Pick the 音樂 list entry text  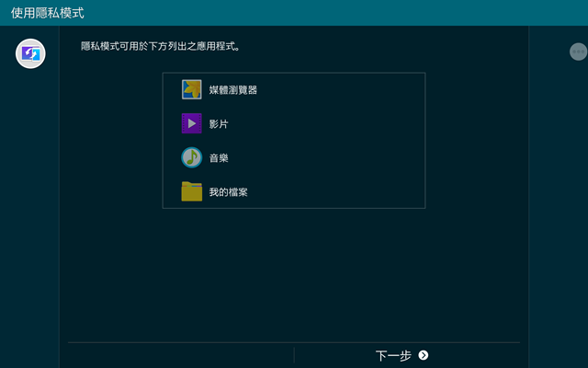219,158
